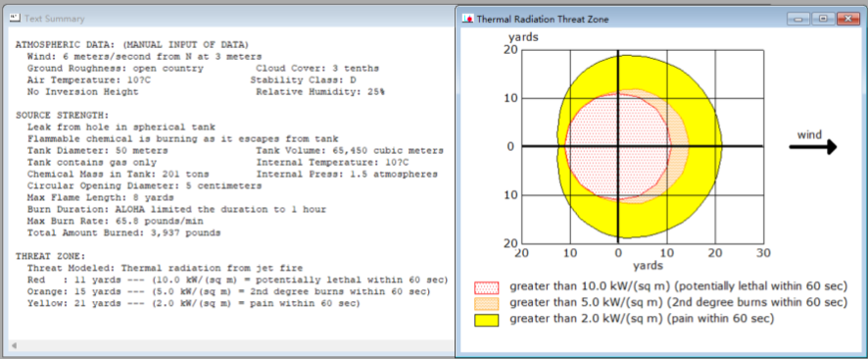Close the Thermal Radiation Threat Zone window

(848, 19)
